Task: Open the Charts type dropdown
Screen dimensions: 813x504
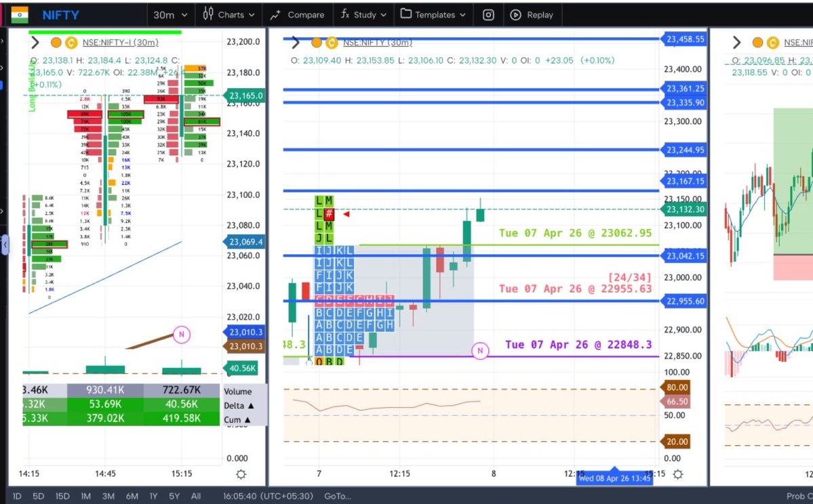Action: (x=229, y=14)
